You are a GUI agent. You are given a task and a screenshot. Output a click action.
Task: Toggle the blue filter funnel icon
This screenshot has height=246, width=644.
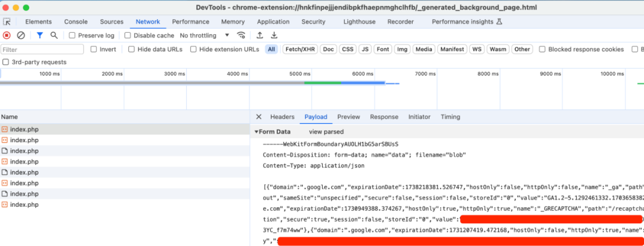point(39,35)
